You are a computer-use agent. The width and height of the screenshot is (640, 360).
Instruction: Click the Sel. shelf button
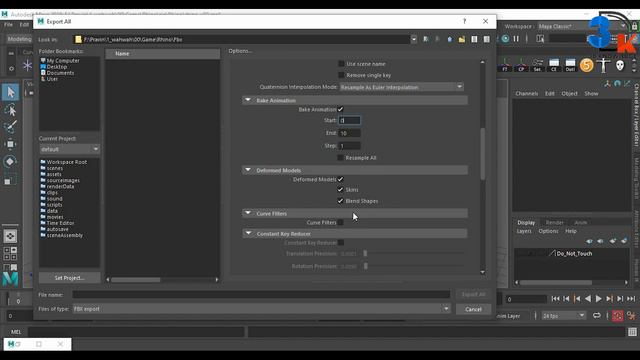tap(538, 65)
